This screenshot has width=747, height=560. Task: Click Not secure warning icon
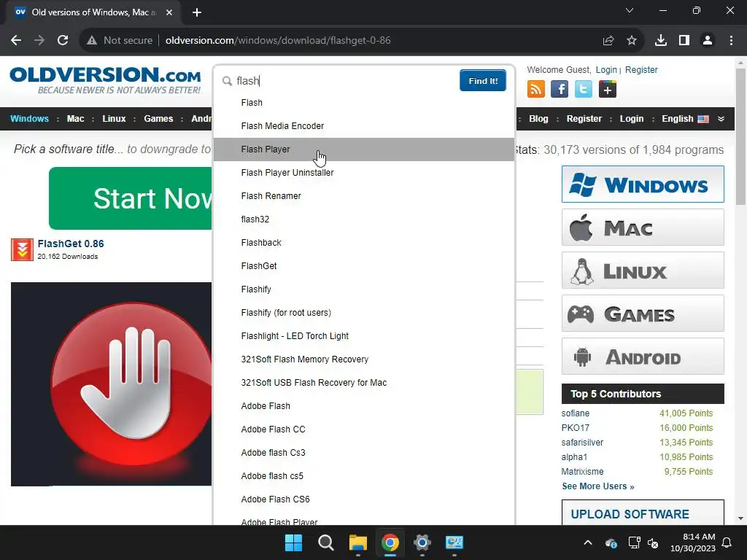pyautogui.click(x=92, y=41)
